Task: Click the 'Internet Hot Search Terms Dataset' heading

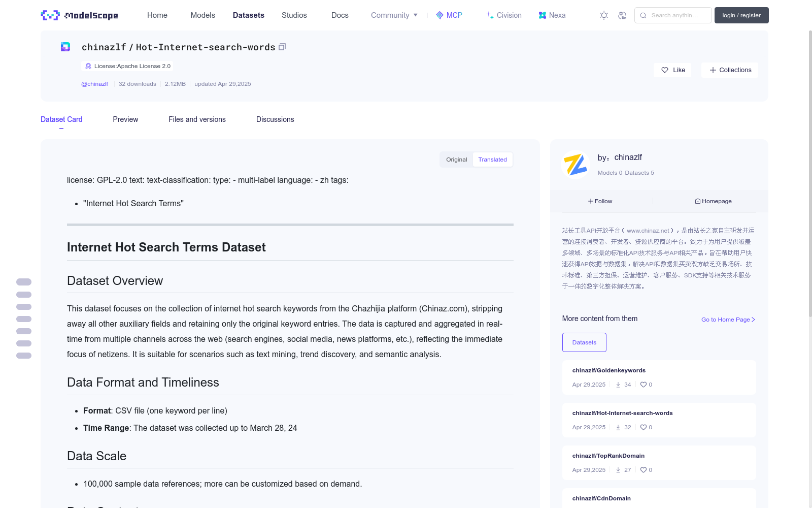Action: click(166, 247)
